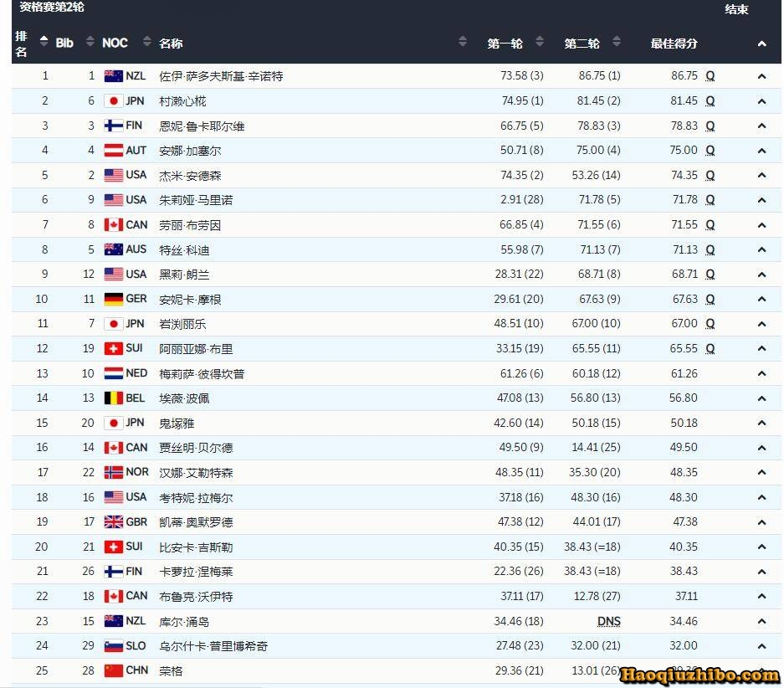Click the Q mark on NZL row

710,76
